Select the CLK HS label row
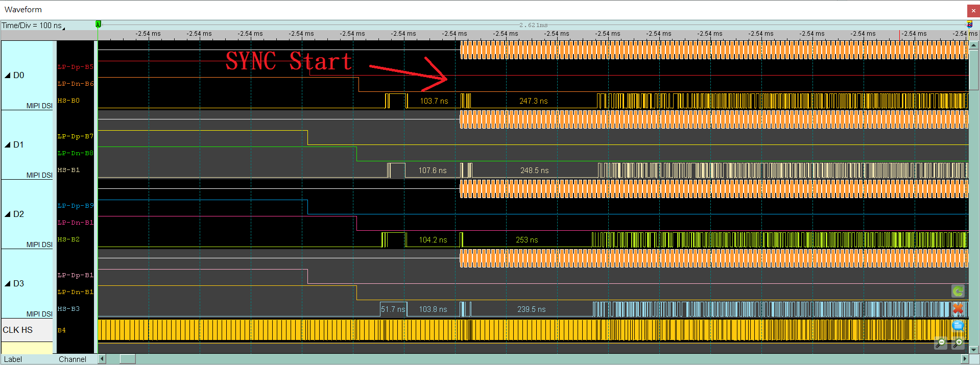 27,330
